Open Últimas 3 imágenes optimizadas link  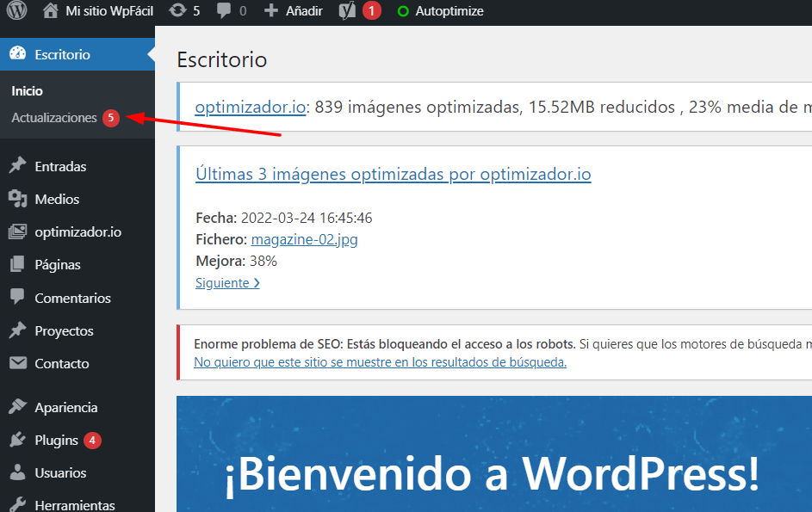point(393,175)
